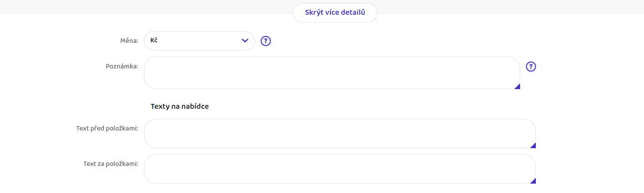644x193 pixels.
Task: Focus the 'Text za položkami' text area
Action: (x=340, y=169)
